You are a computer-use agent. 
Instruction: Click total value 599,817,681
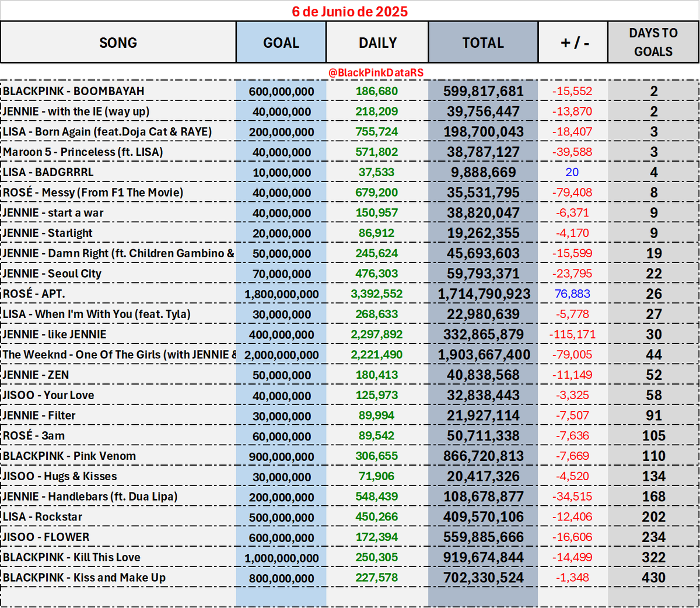(484, 91)
